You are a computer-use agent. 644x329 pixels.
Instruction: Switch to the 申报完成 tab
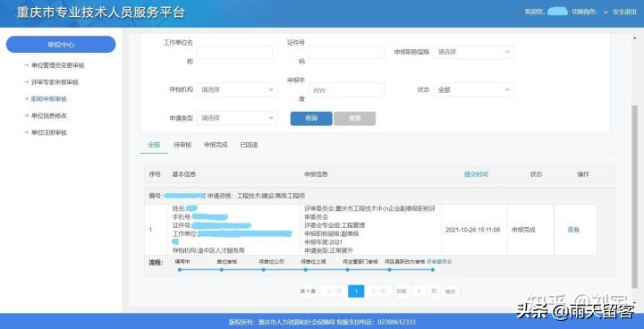[216, 145]
